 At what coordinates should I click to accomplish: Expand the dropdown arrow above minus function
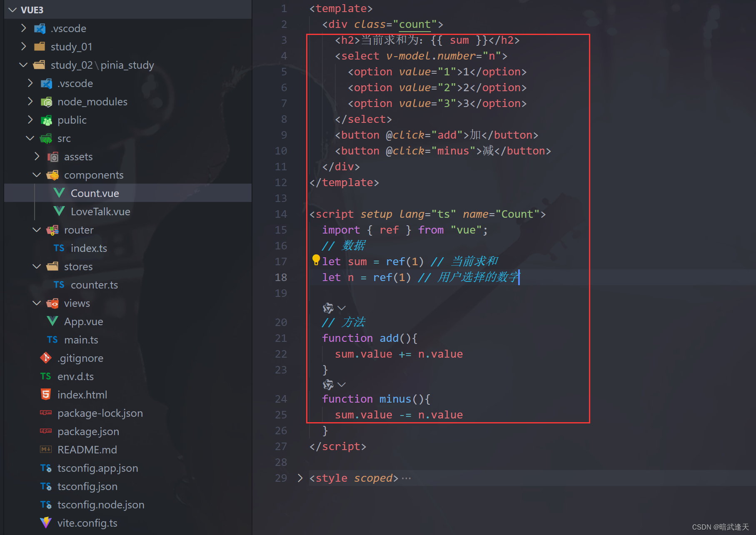(342, 384)
